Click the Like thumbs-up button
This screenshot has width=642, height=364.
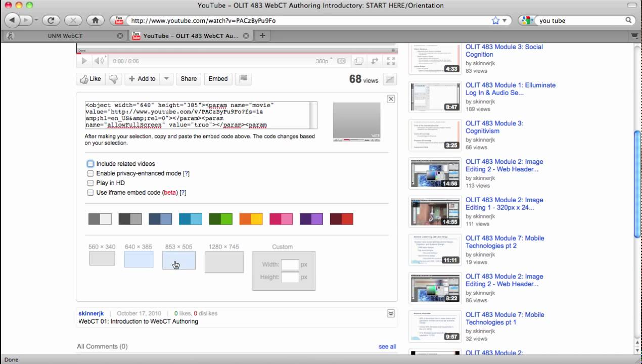tap(91, 79)
